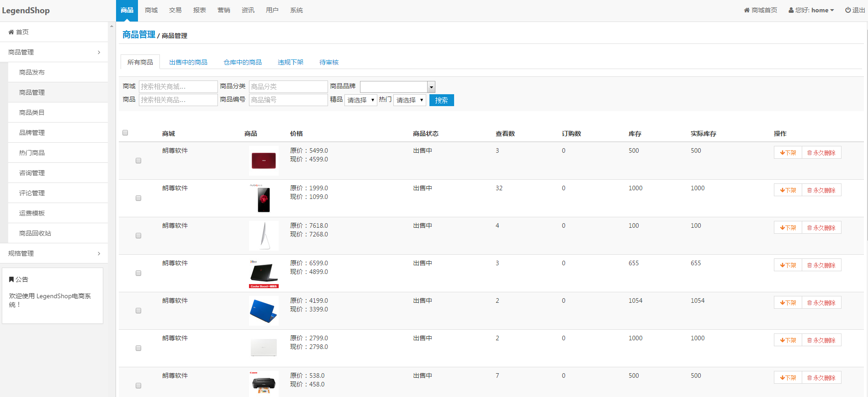Open the 商品品牌 brand combo box
Viewport: 868px width, 397px height.
(397, 87)
